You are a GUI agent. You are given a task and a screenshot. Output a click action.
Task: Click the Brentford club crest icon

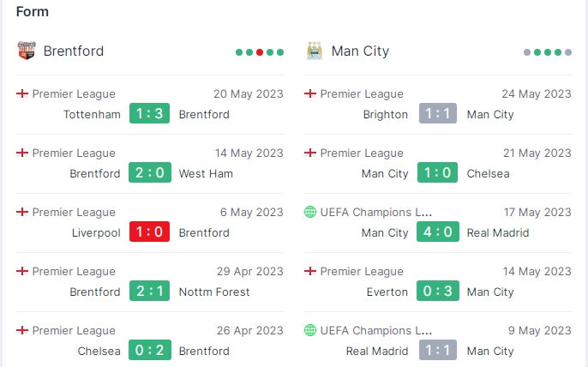click(x=27, y=51)
